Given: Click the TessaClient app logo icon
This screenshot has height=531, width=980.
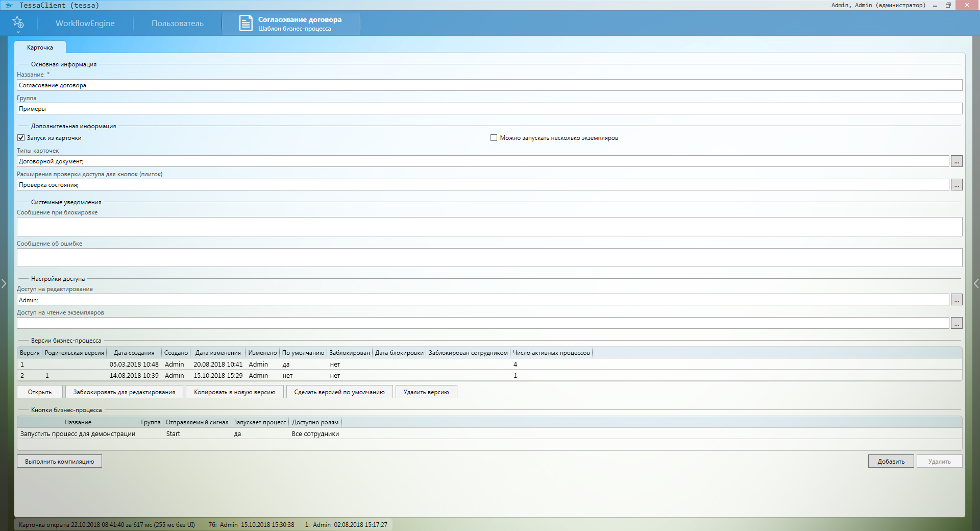Looking at the screenshot, I should (x=9, y=5).
